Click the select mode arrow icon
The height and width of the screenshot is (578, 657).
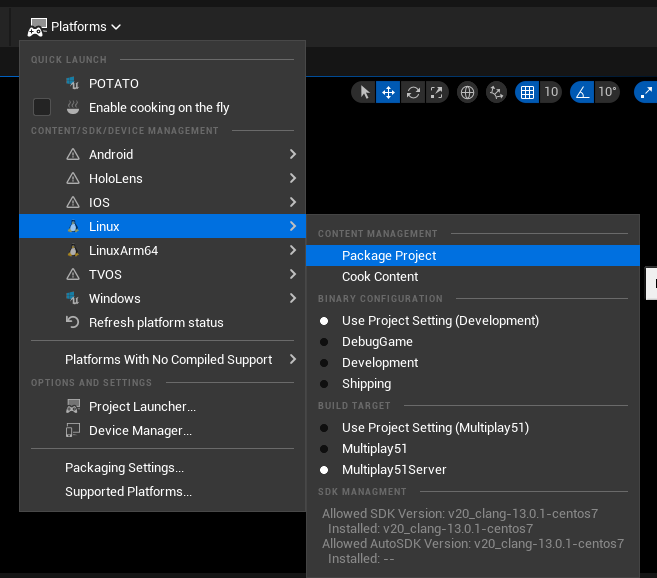point(365,93)
